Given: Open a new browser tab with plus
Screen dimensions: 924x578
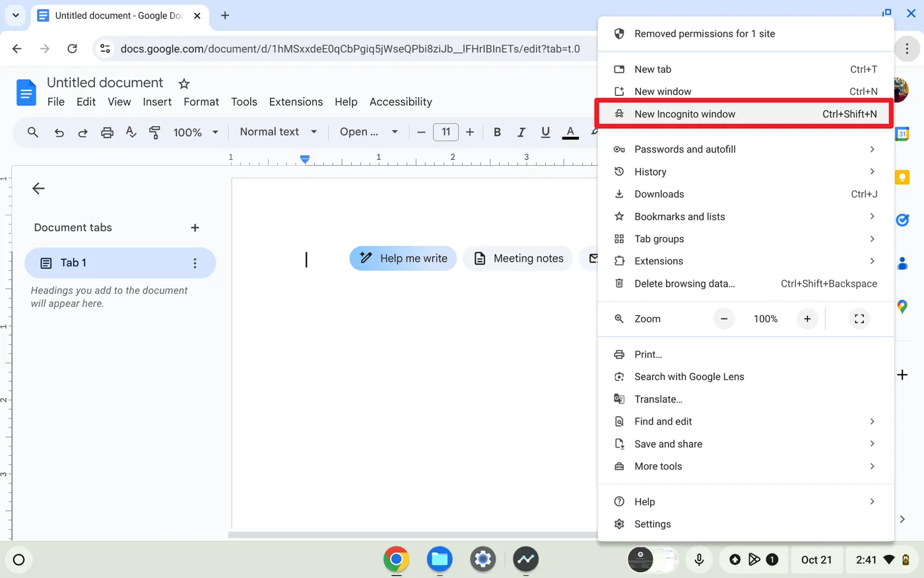Looking at the screenshot, I should [x=225, y=15].
